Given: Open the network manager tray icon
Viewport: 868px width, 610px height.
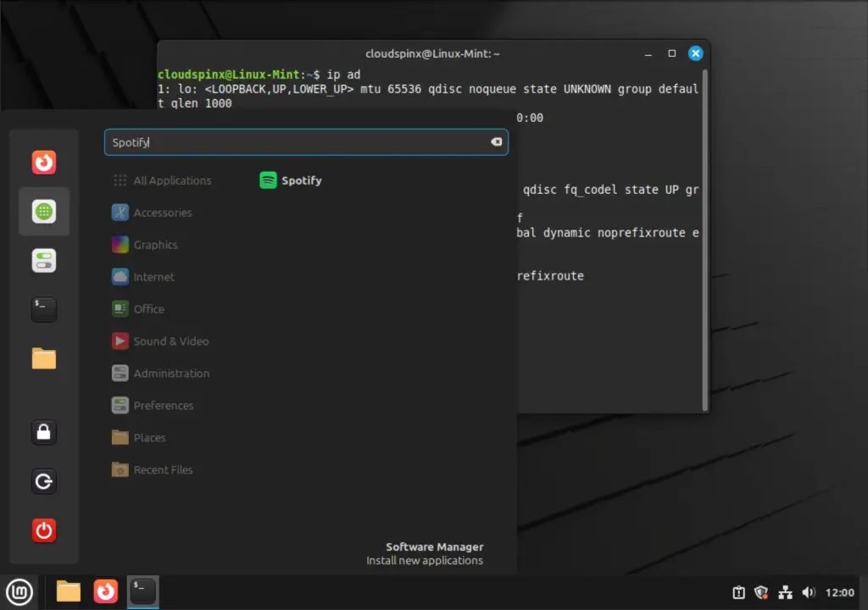Looking at the screenshot, I should point(785,592).
